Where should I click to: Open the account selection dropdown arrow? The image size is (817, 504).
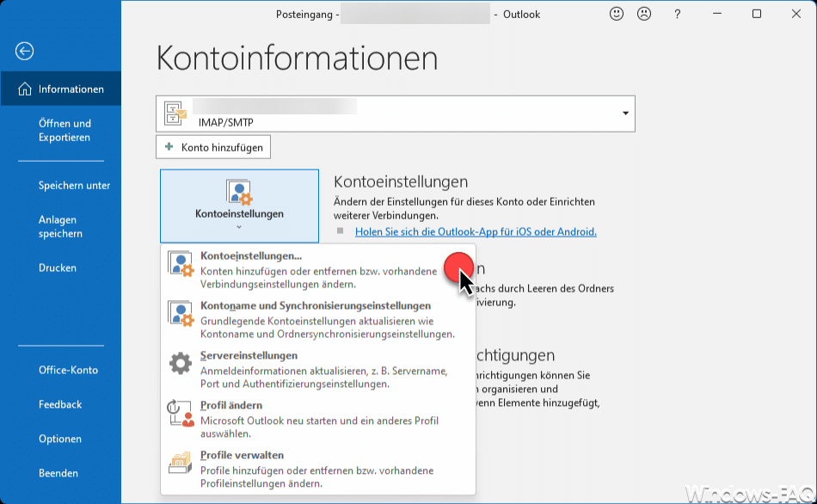[625, 114]
